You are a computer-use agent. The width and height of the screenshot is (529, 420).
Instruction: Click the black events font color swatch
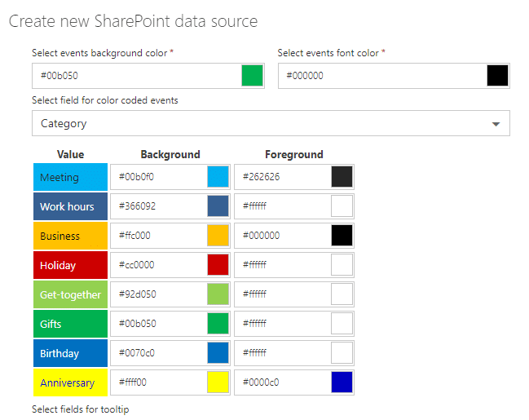tap(498, 76)
